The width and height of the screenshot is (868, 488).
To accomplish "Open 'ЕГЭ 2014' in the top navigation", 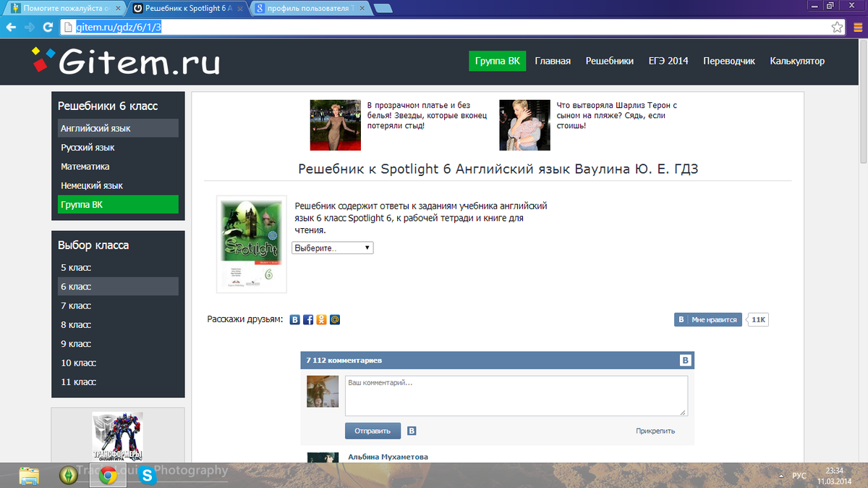I will coord(668,61).
